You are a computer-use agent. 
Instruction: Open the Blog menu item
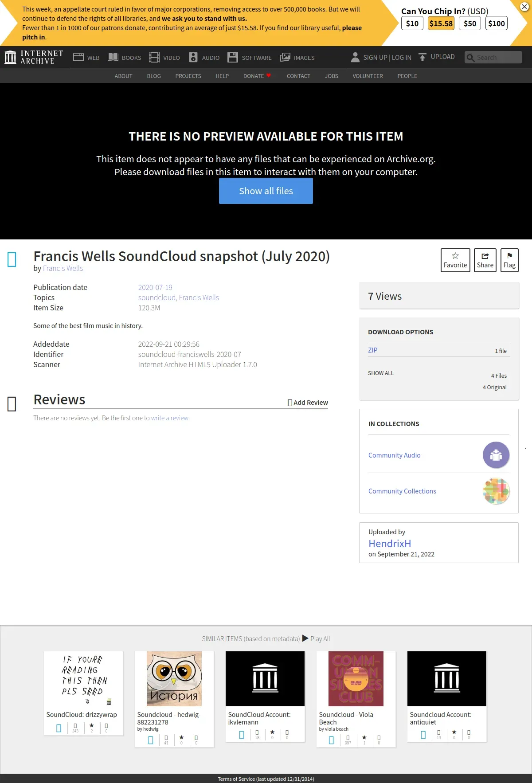point(154,76)
